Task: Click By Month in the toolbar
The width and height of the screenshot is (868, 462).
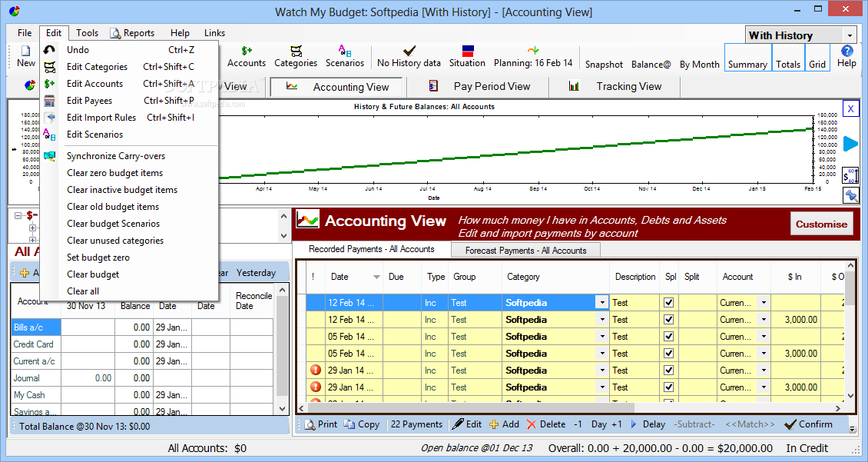Action: [x=700, y=65]
